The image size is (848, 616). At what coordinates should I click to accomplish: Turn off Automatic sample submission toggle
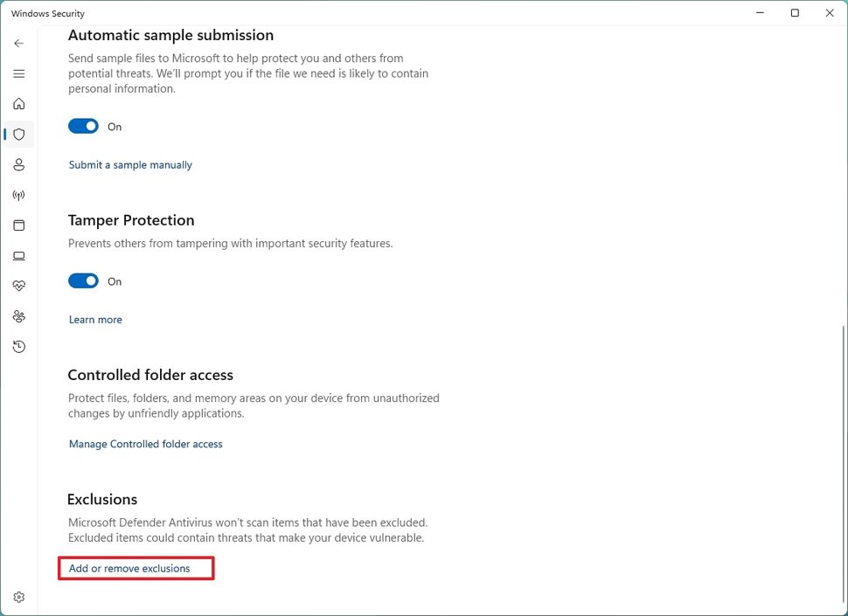[x=84, y=127]
